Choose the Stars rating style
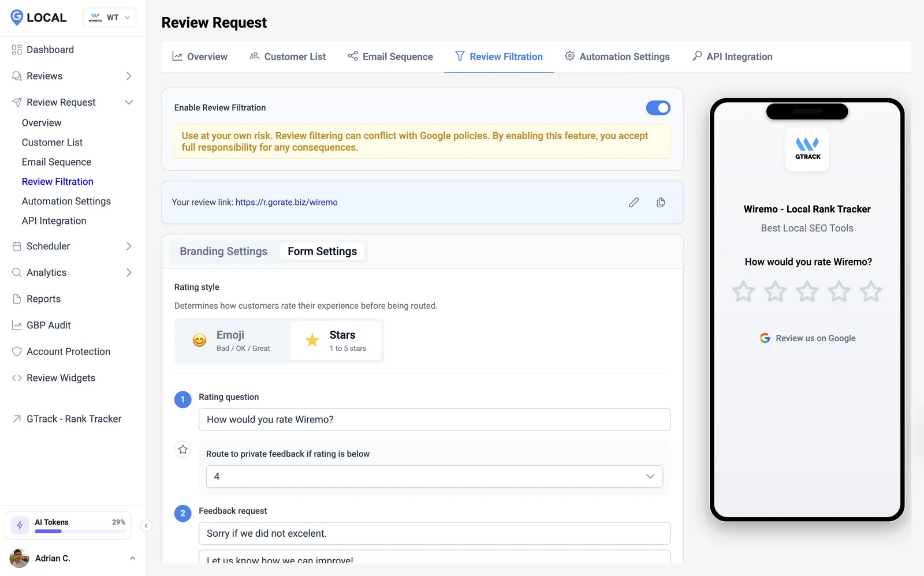The width and height of the screenshot is (924, 576). click(x=336, y=341)
